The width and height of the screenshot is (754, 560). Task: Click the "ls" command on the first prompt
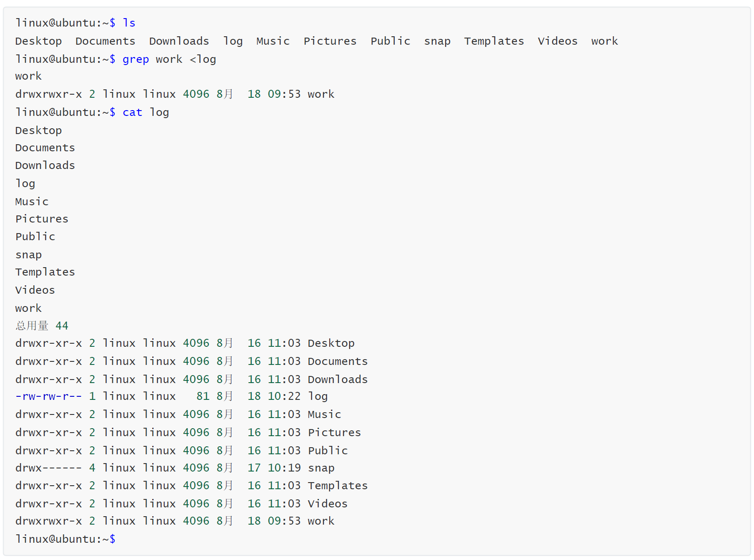pyautogui.click(x=129, y=23)
